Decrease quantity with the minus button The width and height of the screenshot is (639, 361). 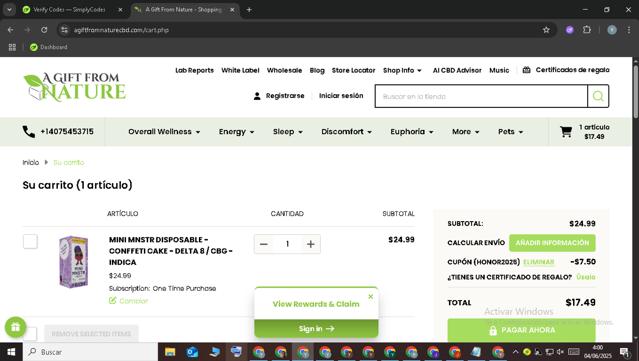264,244
